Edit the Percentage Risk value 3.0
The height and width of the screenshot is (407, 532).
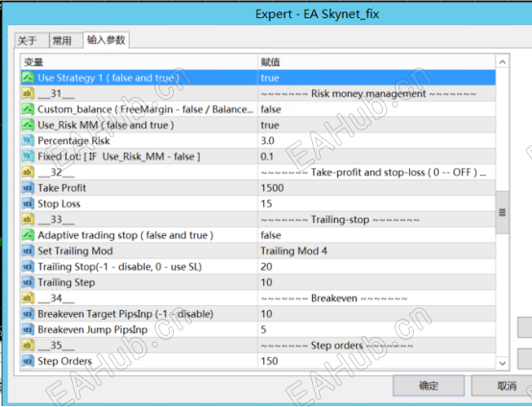coord(376,141)
